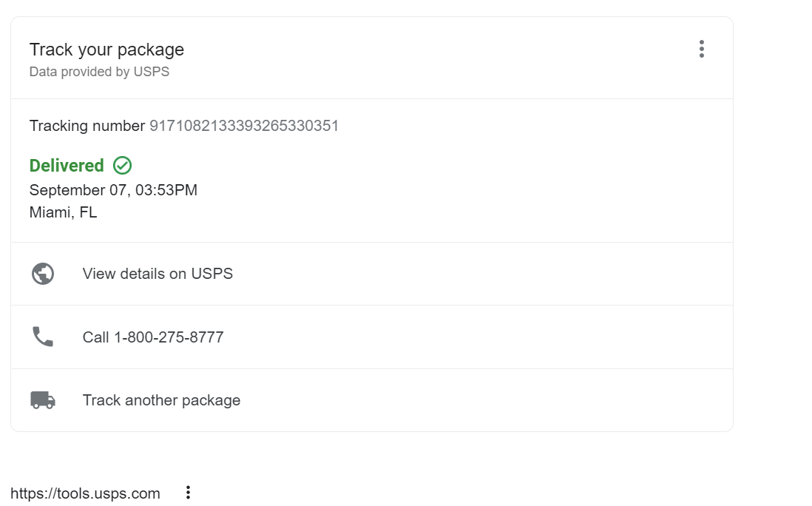Screen dimensions: 812x506
Task: Click the "Tracking number" label
Action: pyautogui.click(x=87, y=126)
